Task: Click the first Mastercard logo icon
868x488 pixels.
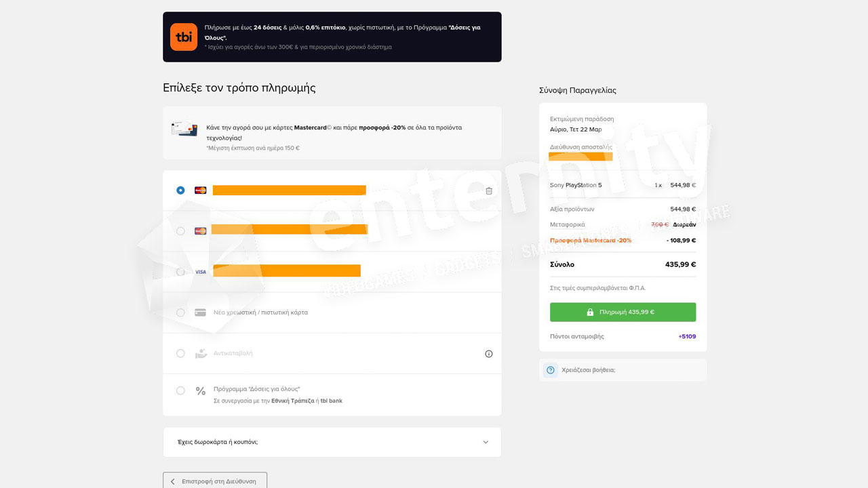Action: click(x=200, y=190)
